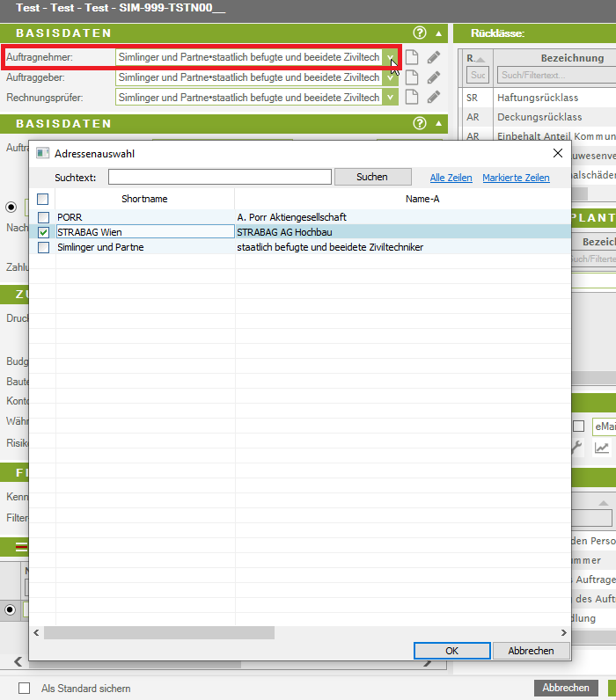This screenshot has width=616, height=700.
Task: Sort by the Name-A column header
Action: click(422, 199)
